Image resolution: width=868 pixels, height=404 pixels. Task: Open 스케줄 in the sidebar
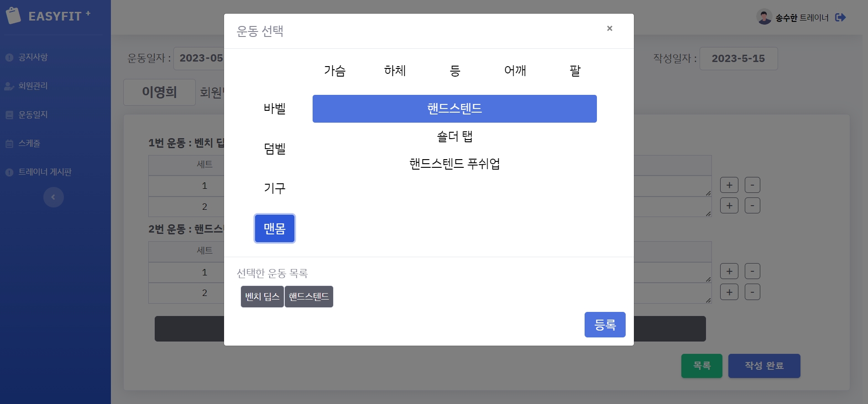click(29, 143)
